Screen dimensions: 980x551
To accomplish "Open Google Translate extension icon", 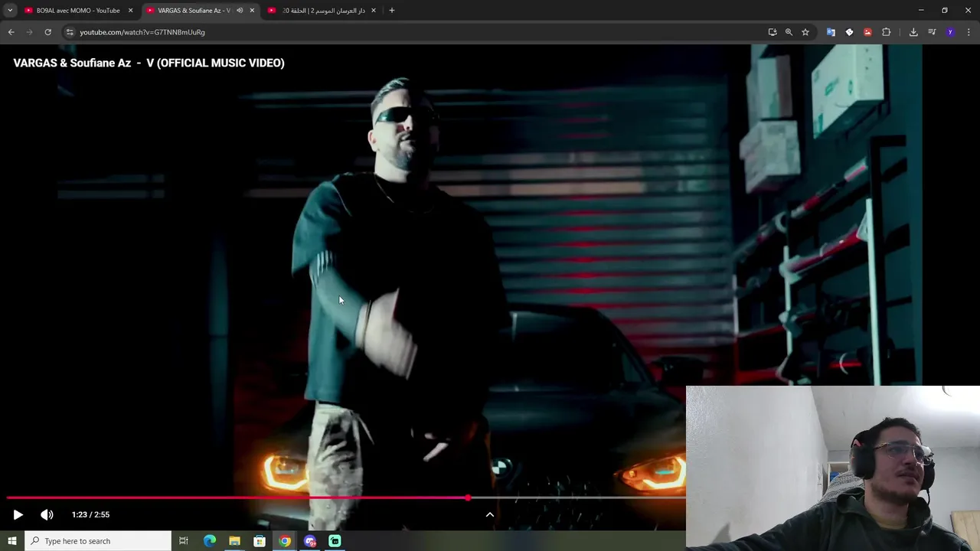I will click(x=831, y=32).
